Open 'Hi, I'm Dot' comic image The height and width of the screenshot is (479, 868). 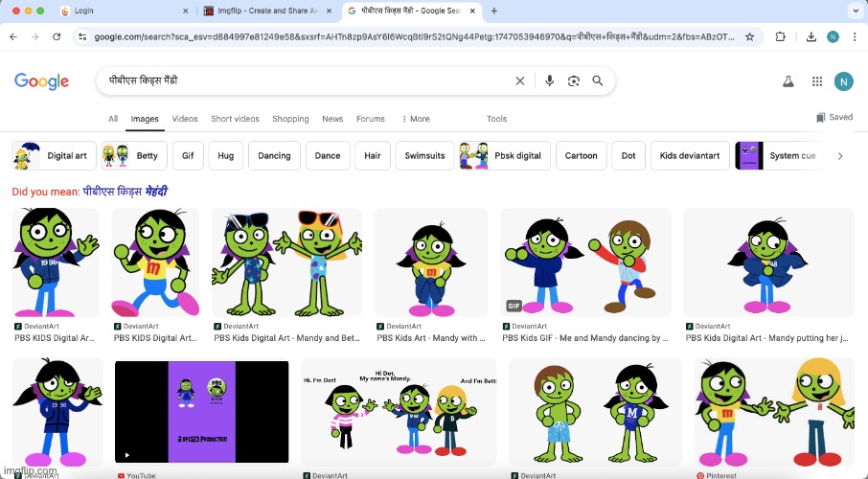pos(399,411)
